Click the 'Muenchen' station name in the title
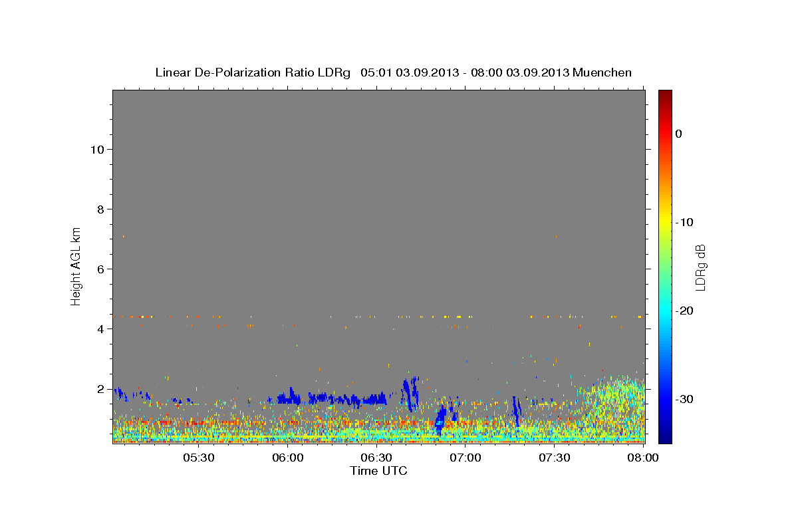This screenshot has width=798, height=532. click(x=602, y=72)
